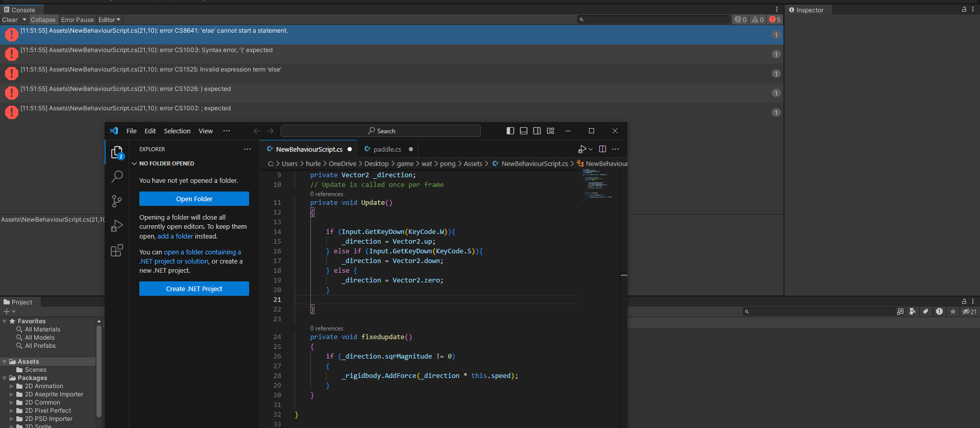The height and width of the screenshot is (428, 980).
Task: Click Save search star icon in Project
Action: click(952, 312)
